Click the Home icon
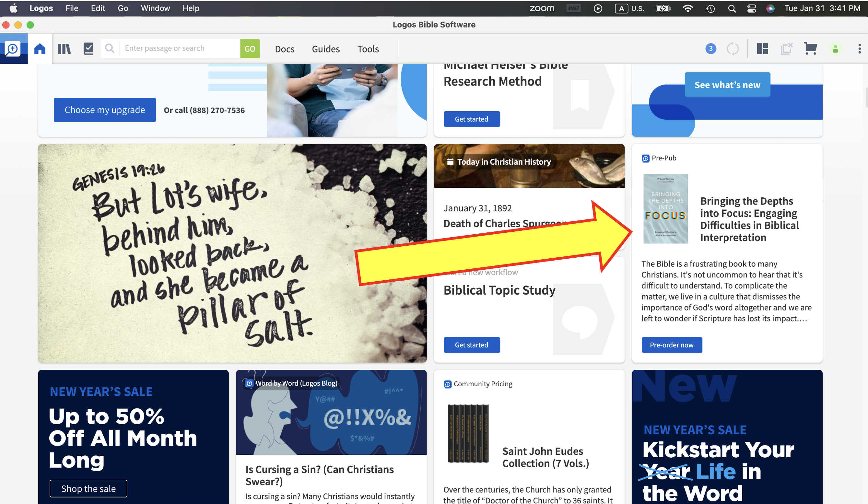 (x=40, y=49)
